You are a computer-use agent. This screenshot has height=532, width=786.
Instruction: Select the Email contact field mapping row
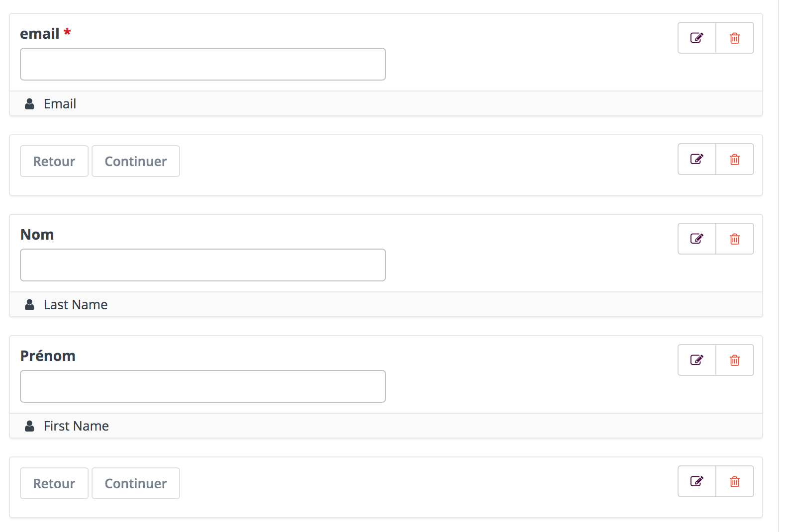[x=386, y=103]
